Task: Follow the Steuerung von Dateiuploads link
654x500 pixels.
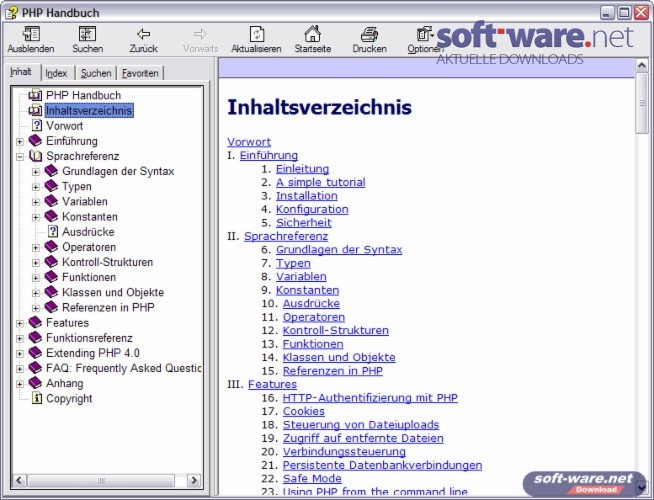Action: 361,425
